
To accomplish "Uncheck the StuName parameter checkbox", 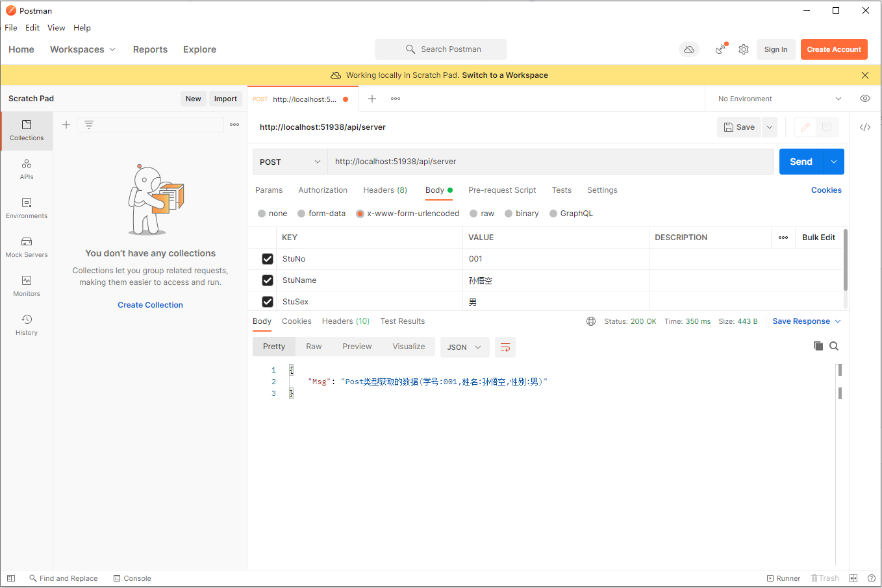I will (x=268, y=280).
